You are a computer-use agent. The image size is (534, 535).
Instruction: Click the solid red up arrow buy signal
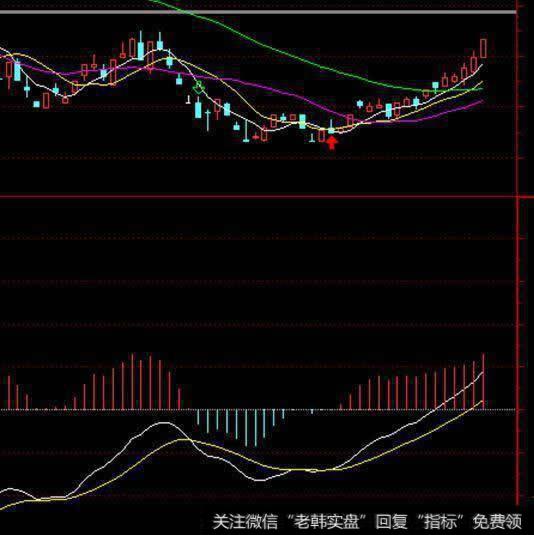pos(332,143)
